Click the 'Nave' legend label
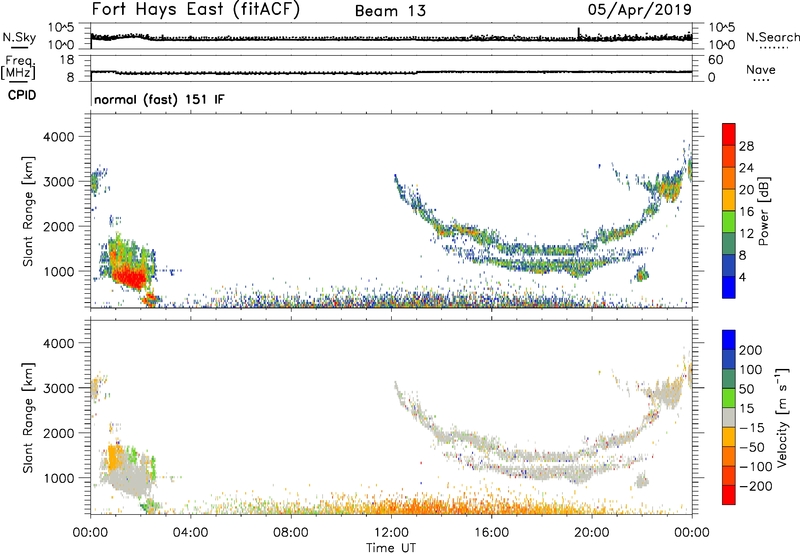 [761, 70]
